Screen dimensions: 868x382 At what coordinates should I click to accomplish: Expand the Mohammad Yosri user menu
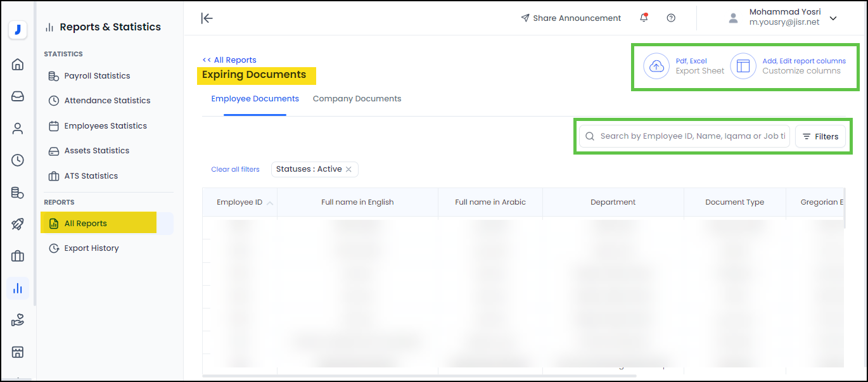click(833, 18)
